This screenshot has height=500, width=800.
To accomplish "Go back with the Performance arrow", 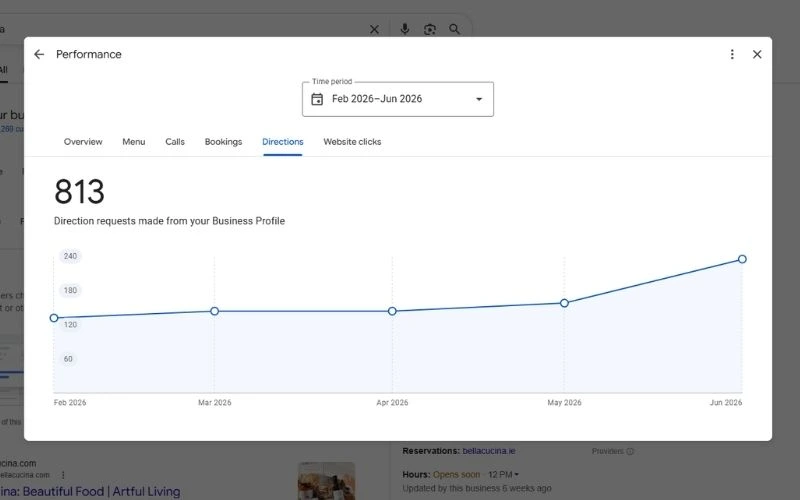I will point(39,54).
